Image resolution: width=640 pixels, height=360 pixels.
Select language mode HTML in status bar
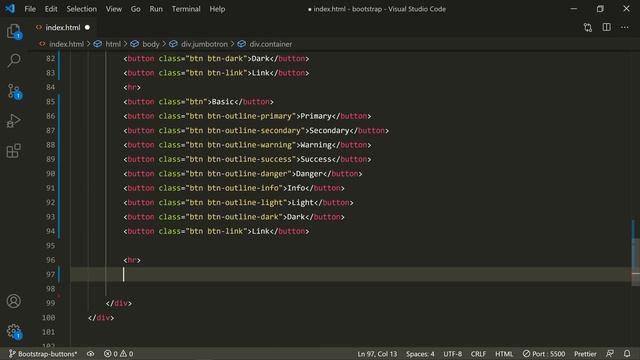point(504,353)
